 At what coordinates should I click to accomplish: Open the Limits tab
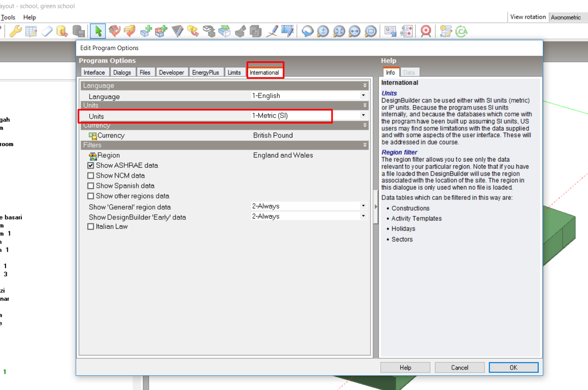pos(234,72)
